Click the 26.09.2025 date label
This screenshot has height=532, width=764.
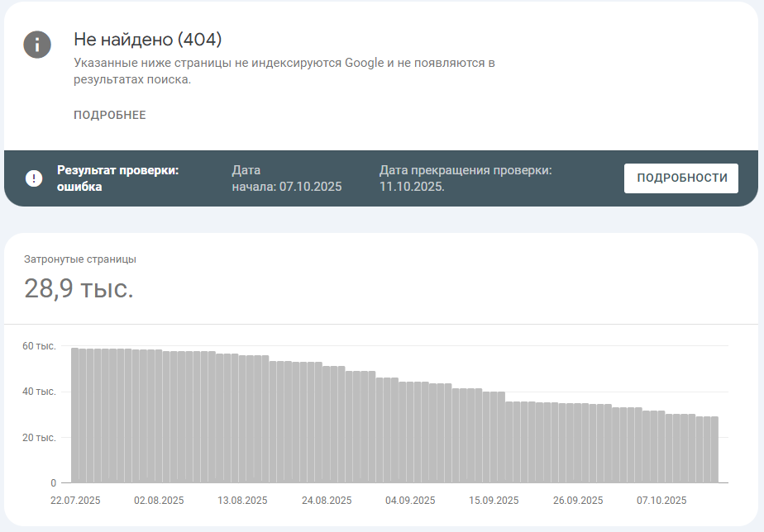coord(578,501)
